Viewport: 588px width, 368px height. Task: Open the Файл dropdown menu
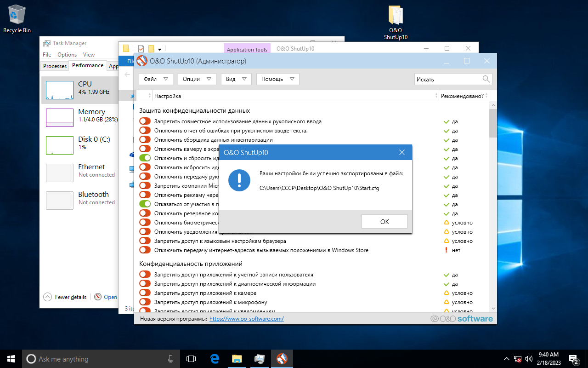[x=156, y=79]
